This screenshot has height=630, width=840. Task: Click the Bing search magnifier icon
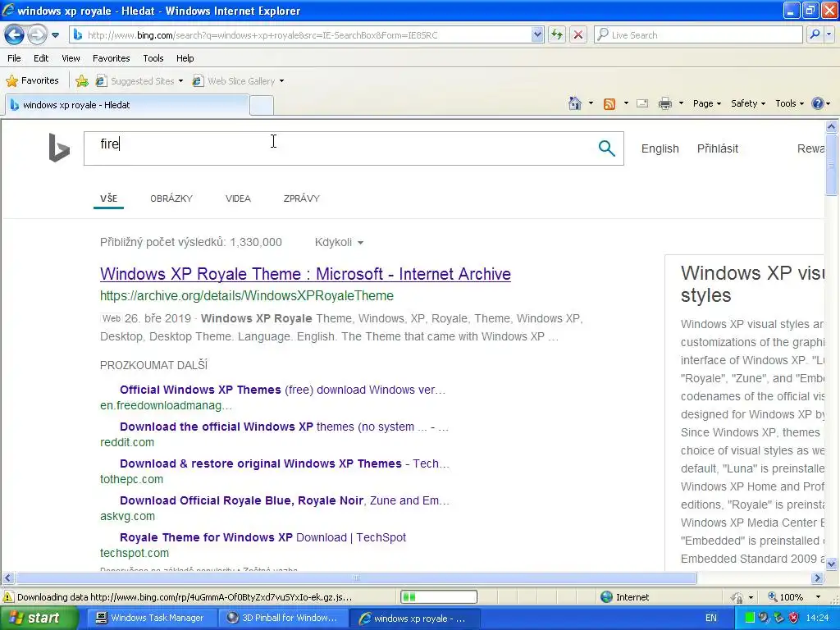pos(606,148)
